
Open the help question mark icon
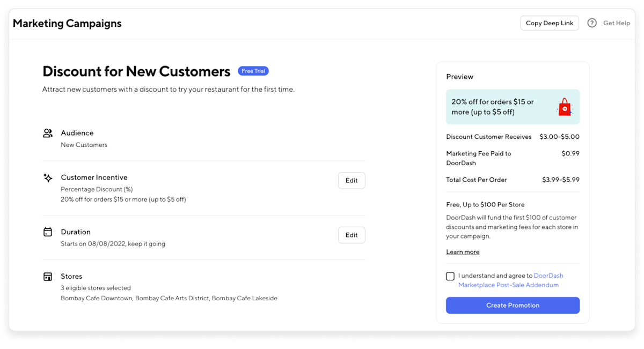[592, 23]
